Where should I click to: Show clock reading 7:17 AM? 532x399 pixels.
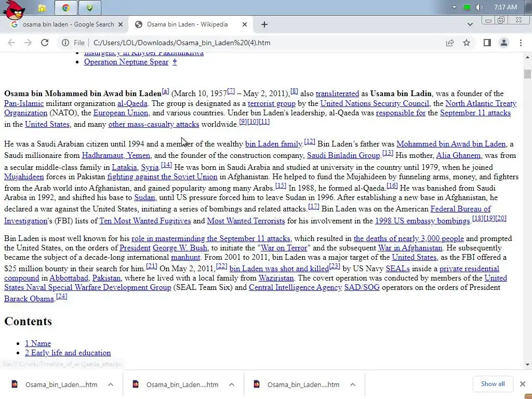505,7
